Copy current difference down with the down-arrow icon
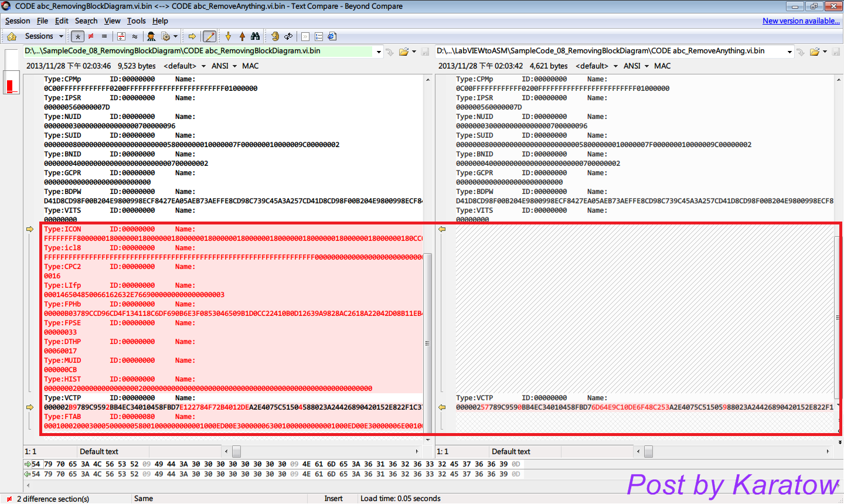 click(229, 36)
